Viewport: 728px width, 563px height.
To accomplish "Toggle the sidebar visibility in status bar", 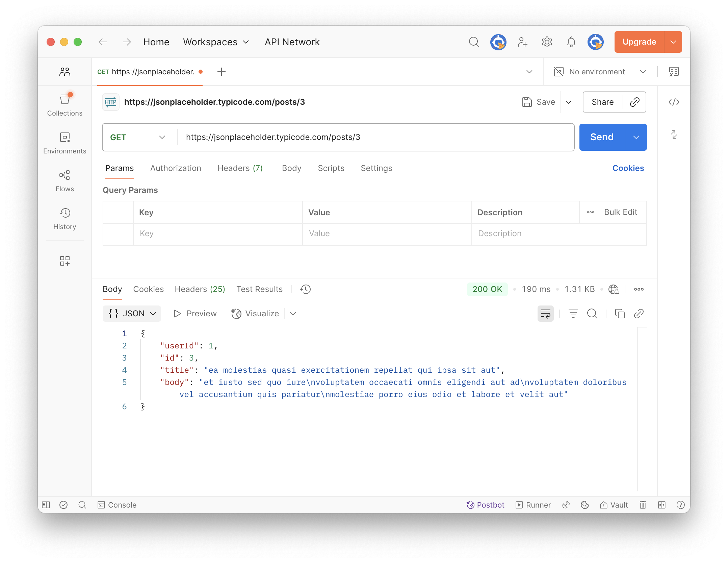I will 46,505.
